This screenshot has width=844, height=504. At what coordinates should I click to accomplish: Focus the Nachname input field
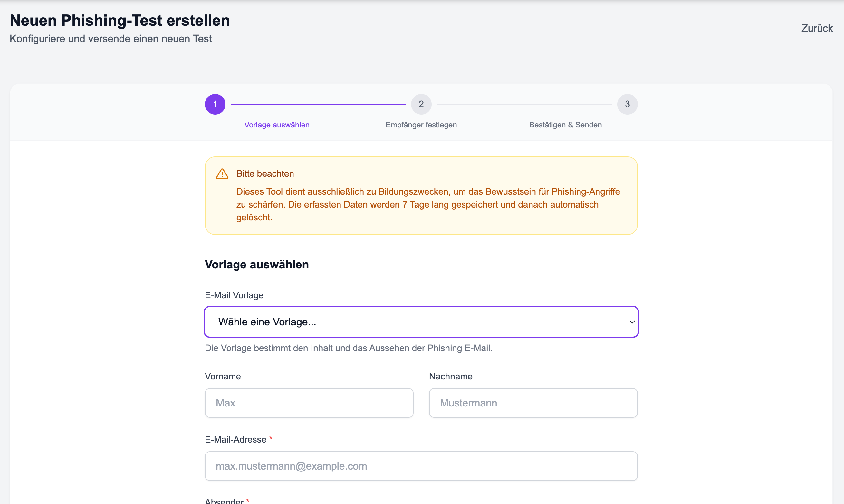click(532, 403)
